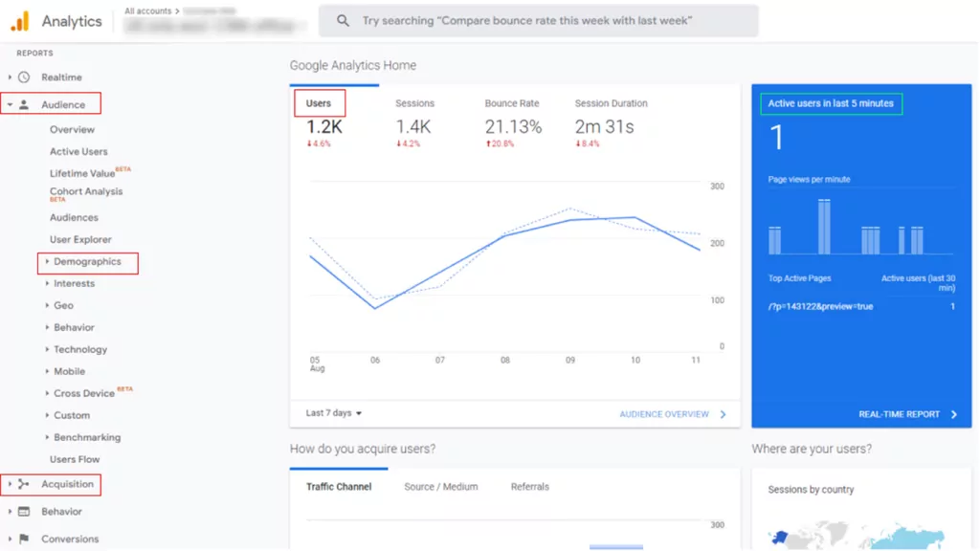Click the Behavior icon in the sidebar

tap(24, 511)
